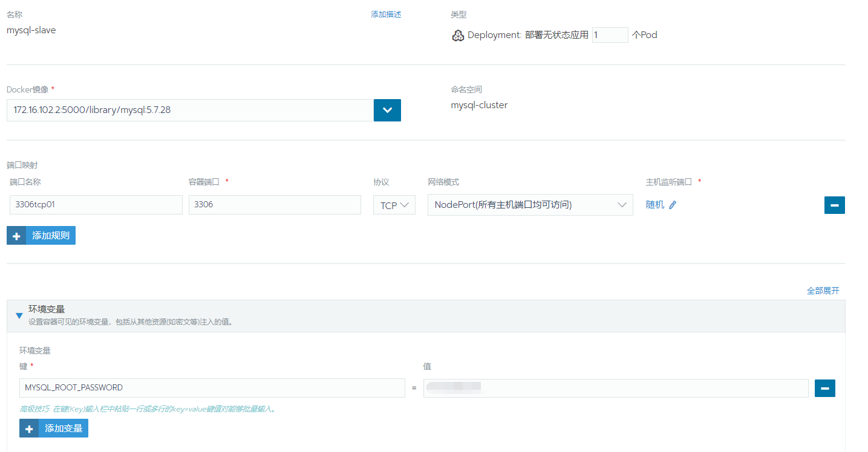Click the MYSQL_ROOT_PASSWORD key input field
Screen dimensions: 868x452
(x=212, y=388)
